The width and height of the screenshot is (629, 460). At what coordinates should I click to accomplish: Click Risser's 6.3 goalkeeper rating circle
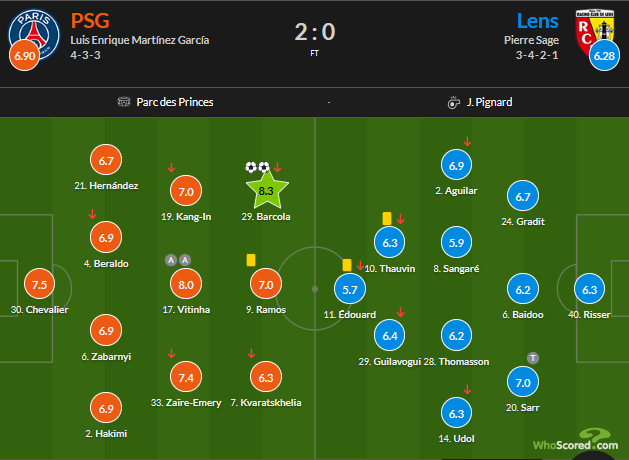coord(589,290)
